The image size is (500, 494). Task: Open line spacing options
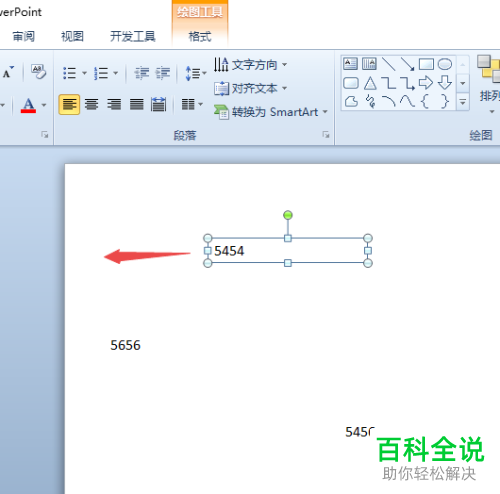click(x=196, y=73)
